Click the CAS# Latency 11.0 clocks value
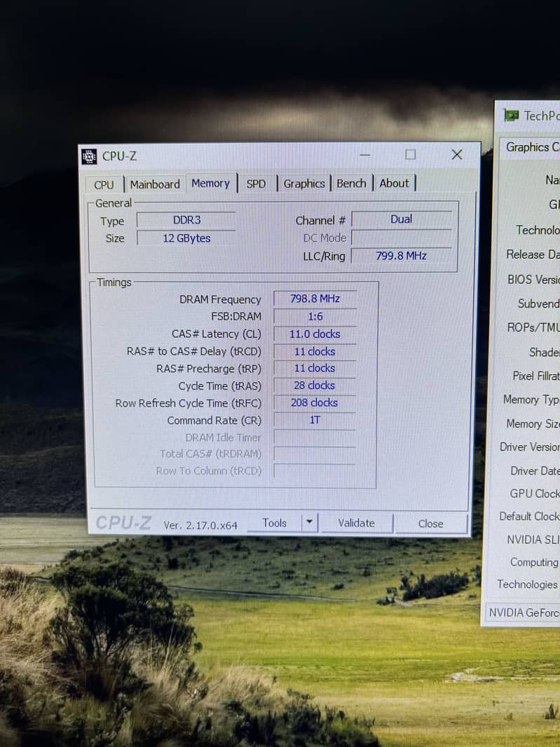 pos(315,334)
